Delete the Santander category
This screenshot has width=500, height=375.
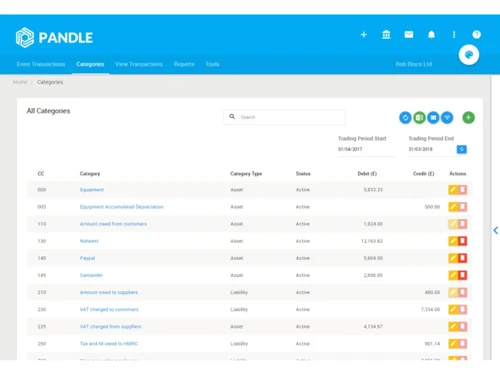click(x=462, y=275)
